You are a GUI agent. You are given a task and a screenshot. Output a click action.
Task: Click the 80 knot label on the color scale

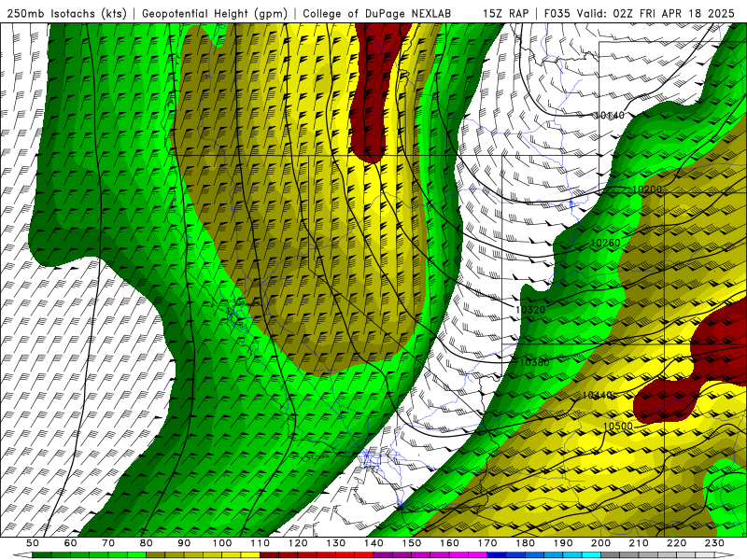(x=147, y=543)
